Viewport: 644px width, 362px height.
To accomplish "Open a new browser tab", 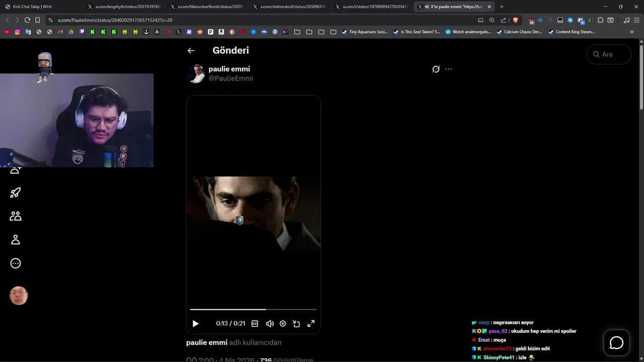I will (502, 7).
